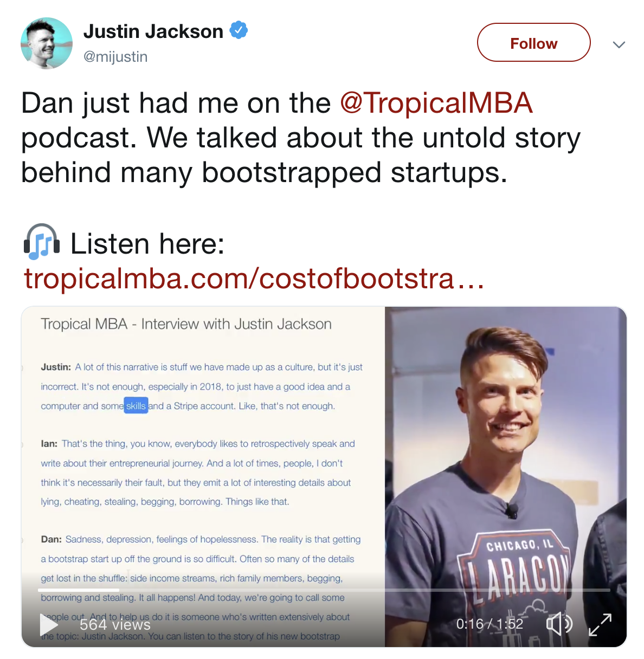This screenshot has width=644, height=659.
Task: Click "Listen here:" text in tweet
Action: [147, 244]
